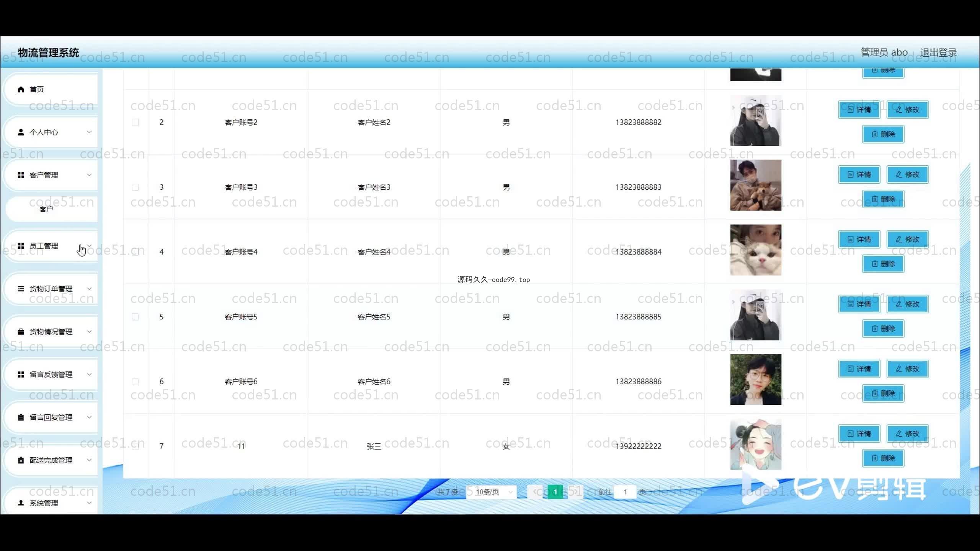View 详情 for 客户账号5
This screenshot has height=551, width=980.
pos(859,304)
